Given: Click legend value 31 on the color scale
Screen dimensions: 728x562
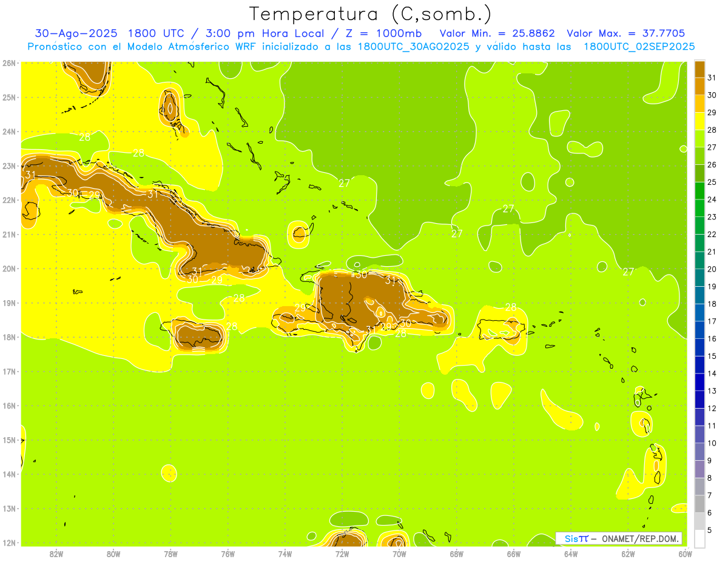Looking at the screenshot, I should pos(712,78).
